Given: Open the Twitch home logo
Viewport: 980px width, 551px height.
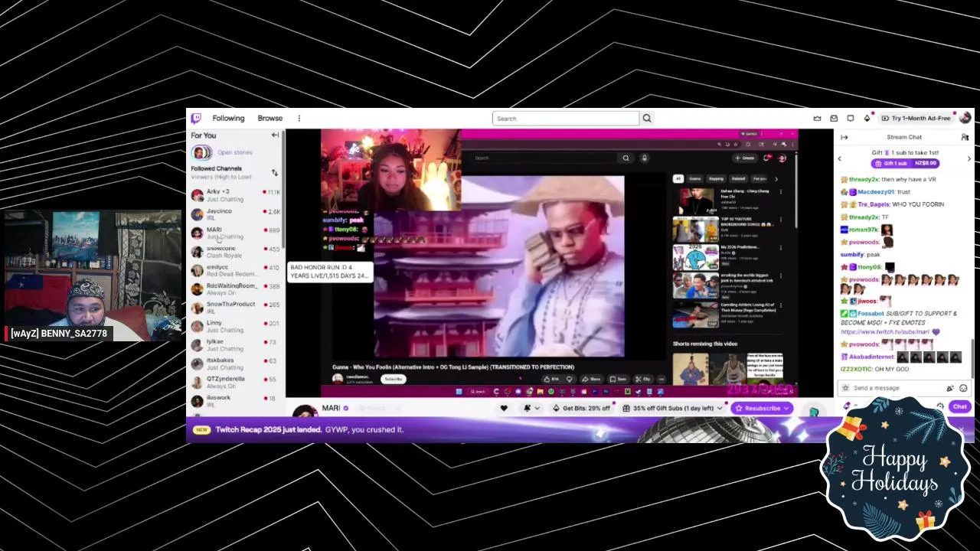Looking at the screenshot, I should pos(197,119).
